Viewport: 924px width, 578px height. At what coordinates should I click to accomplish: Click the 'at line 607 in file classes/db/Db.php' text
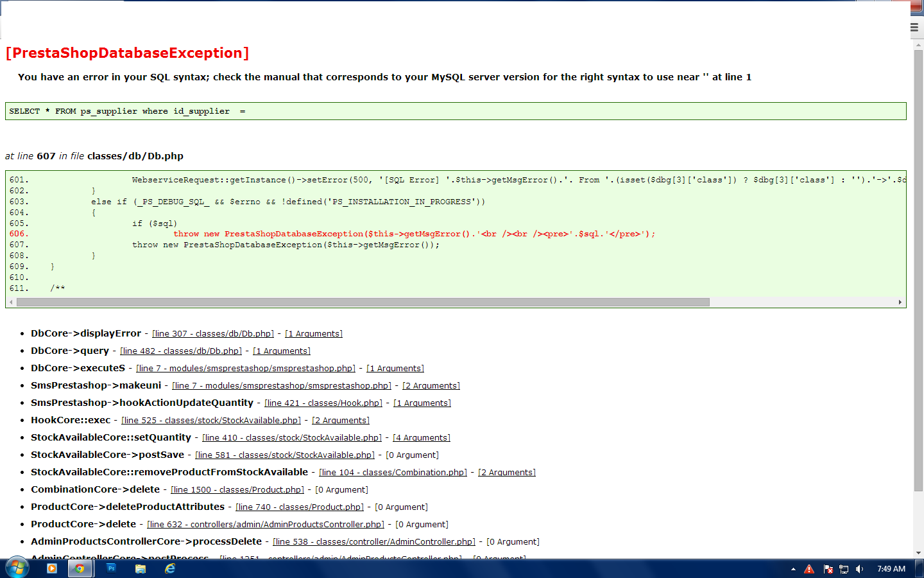[x=94, y=156]
